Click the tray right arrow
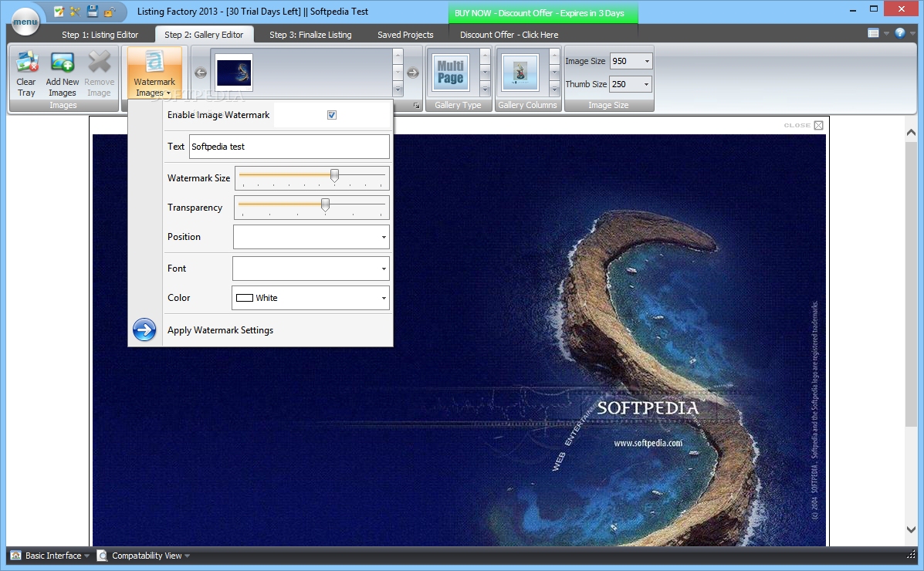Image resolution: width=924 pixels, height=571 pixels. pos(412,73)
